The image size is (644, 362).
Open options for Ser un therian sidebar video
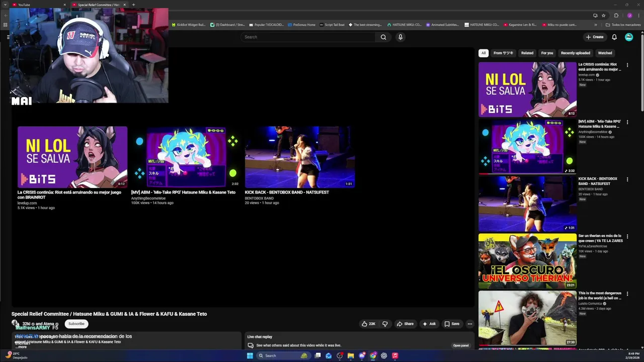click(627, 236)
